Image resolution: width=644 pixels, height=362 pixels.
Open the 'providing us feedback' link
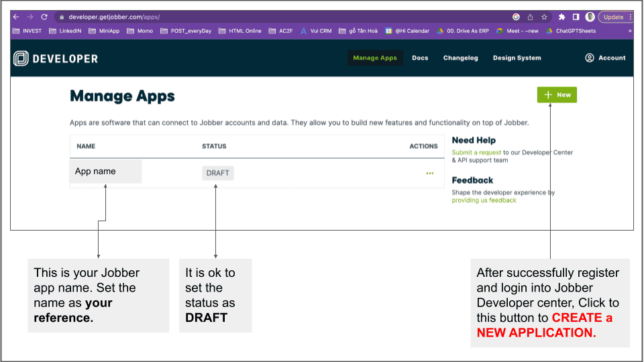[484, 200]
